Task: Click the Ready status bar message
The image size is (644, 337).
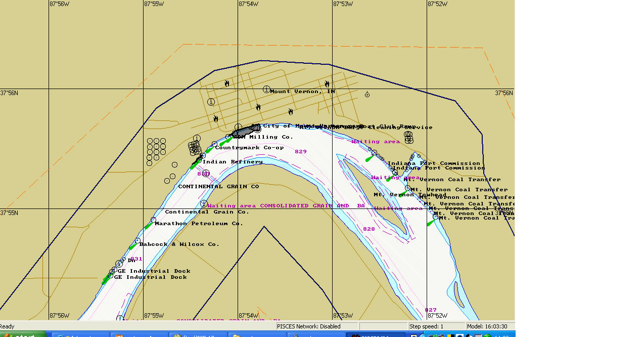Action: (8, 326)
